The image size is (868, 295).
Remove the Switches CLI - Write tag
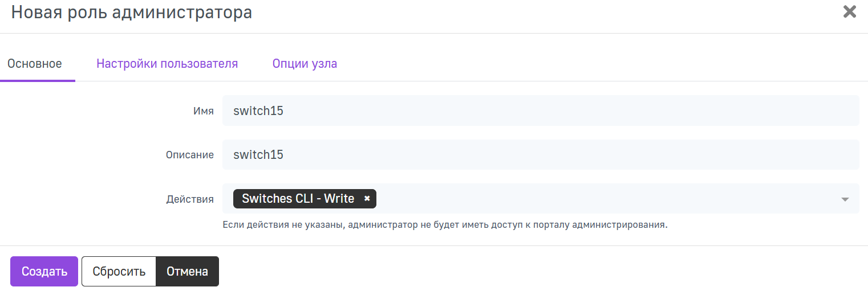[x=367, y=199]
